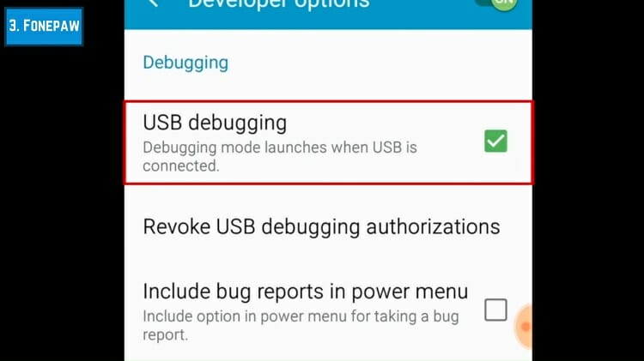Toggle the Developer options ON switch
The height and width of the screenshot is (361, 644).
coord(496,4)
